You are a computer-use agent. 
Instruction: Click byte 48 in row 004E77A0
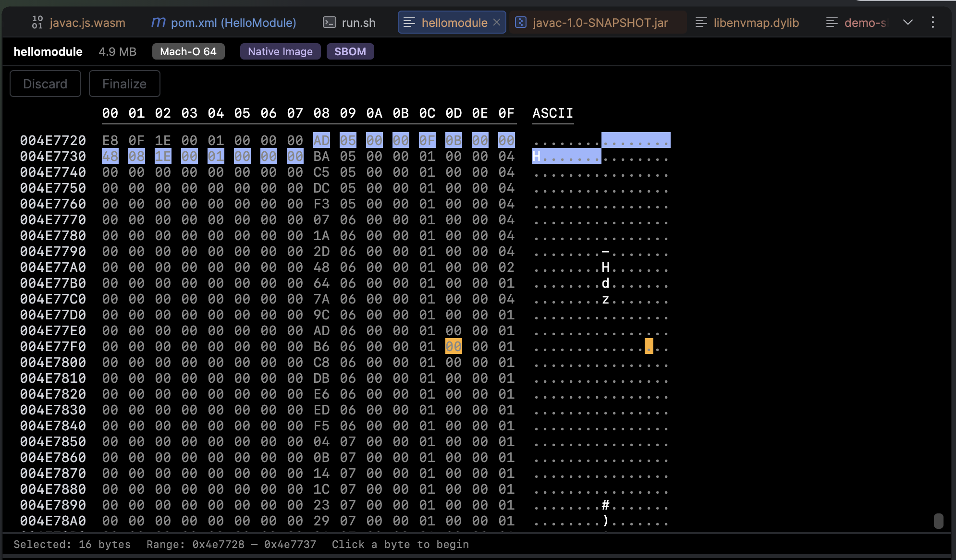[x=321, y=267]
